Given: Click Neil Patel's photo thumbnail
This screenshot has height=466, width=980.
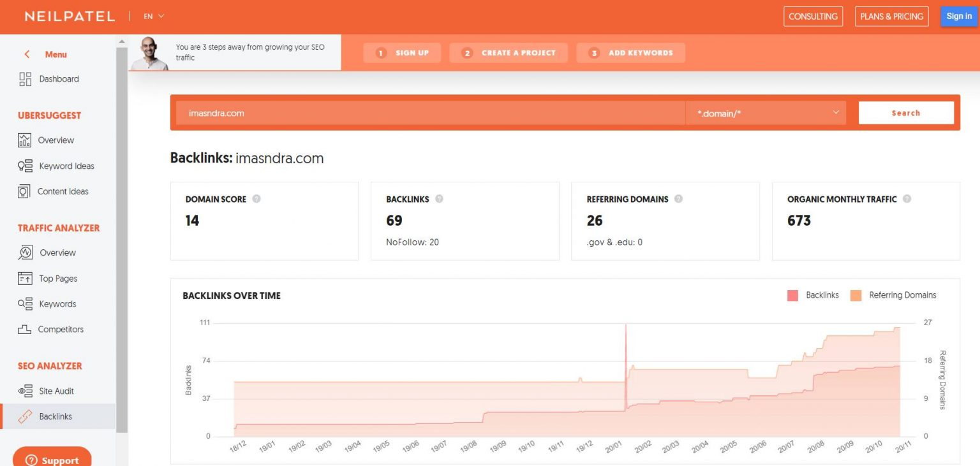Looking at the screenshot, I should [x=149, y=53].
